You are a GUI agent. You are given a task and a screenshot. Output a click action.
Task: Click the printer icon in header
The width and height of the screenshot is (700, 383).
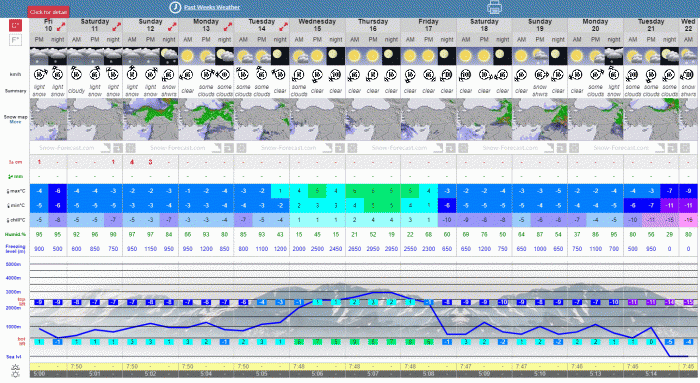[x=494, y=7]
